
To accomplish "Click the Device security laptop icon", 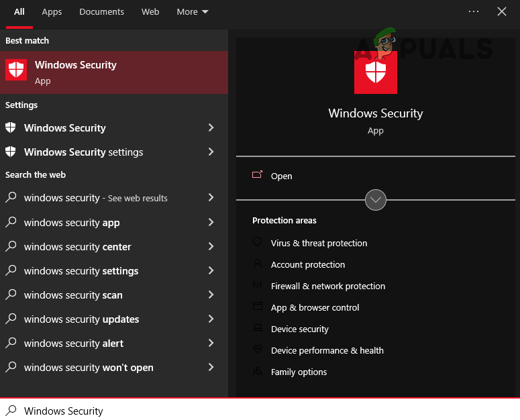I will click(257, 329).
